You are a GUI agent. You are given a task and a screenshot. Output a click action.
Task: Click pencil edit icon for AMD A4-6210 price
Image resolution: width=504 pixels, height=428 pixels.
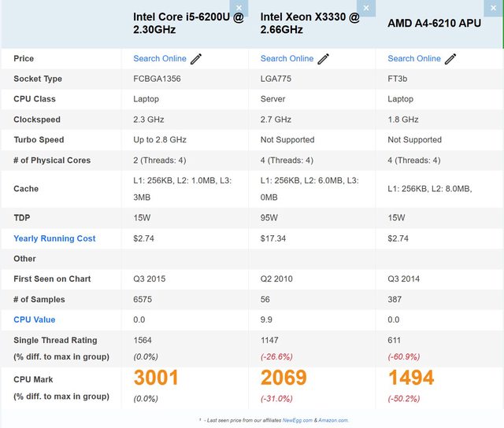pos(450,59)
